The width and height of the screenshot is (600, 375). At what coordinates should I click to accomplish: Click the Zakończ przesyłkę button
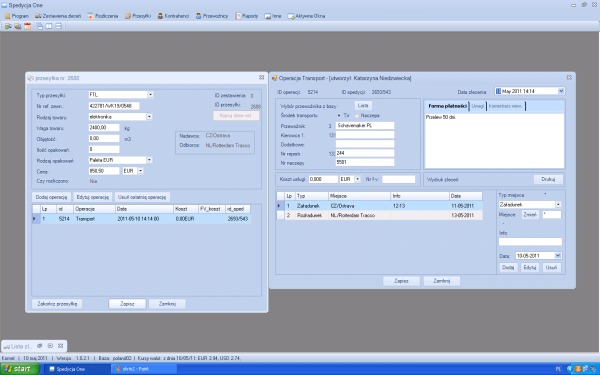tap(57, 304)
